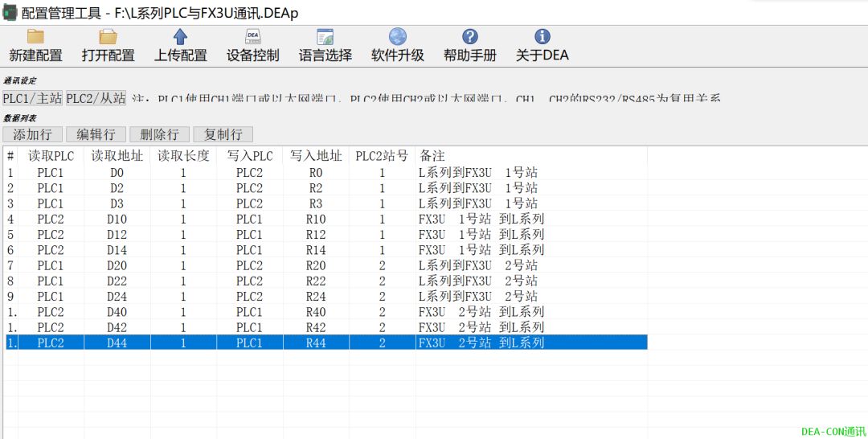Select read address cell D42
Viewport: 868px width, 439px height.
pos(117,327)
